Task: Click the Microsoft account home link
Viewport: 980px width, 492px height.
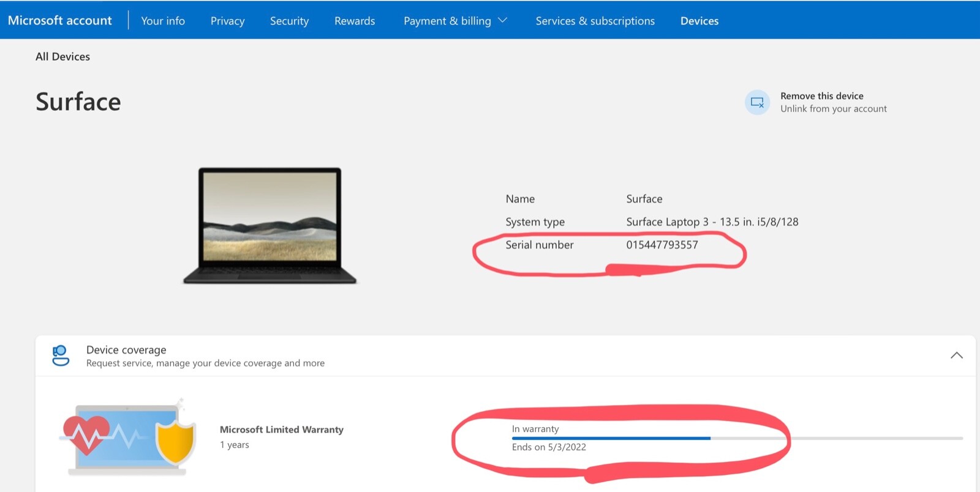Action: coord(60,20)
